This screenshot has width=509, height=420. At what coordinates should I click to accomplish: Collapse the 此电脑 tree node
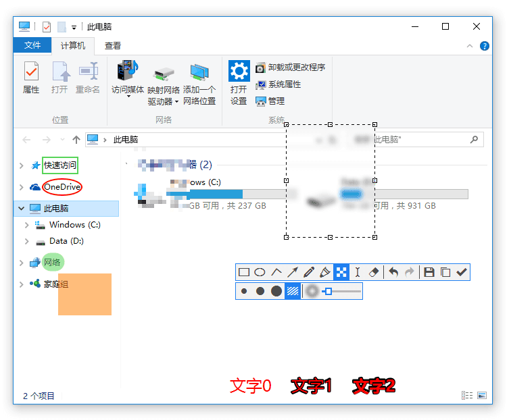tap(22, 209)
